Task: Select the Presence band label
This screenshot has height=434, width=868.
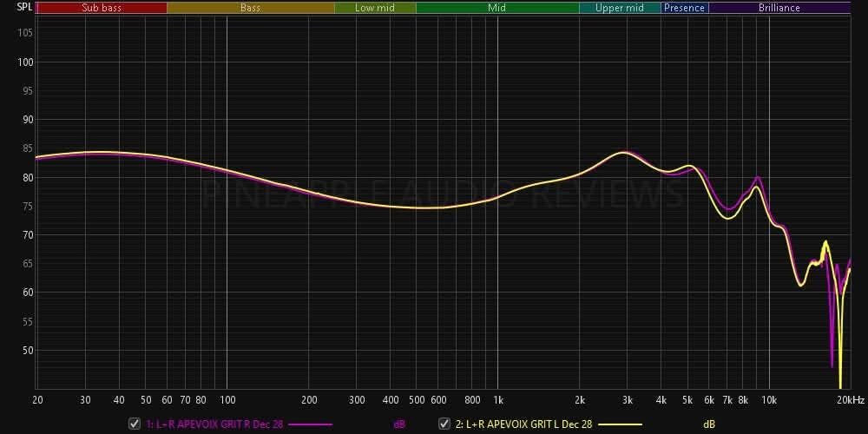Action: tap(685, 8)
